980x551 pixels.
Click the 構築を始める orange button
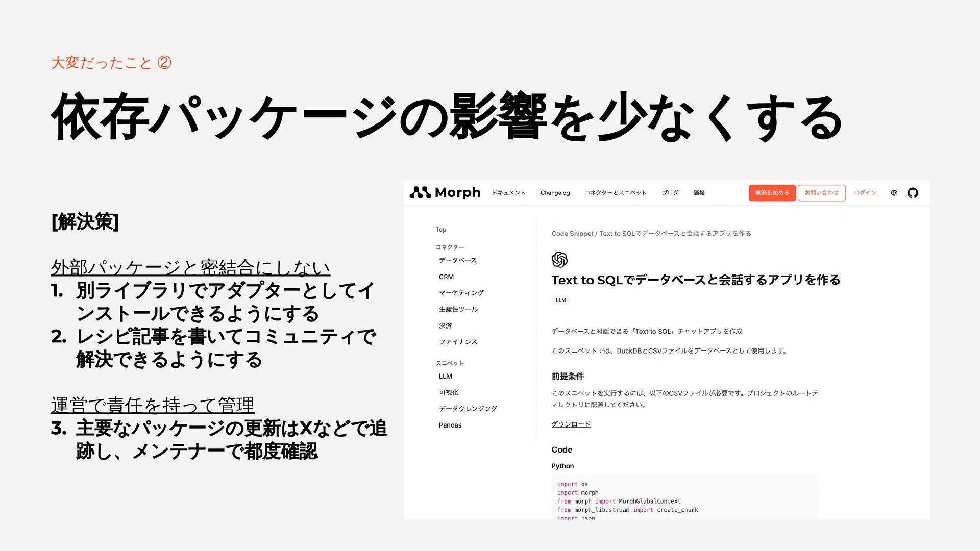(772, 193)
